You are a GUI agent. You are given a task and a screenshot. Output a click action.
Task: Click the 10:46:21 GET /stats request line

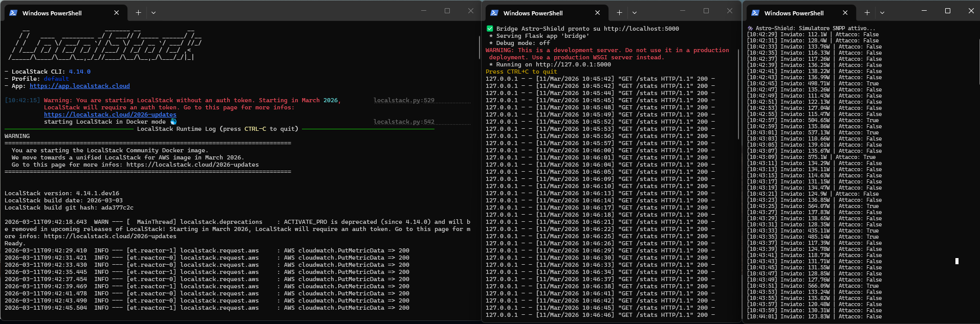pos(600,222)
